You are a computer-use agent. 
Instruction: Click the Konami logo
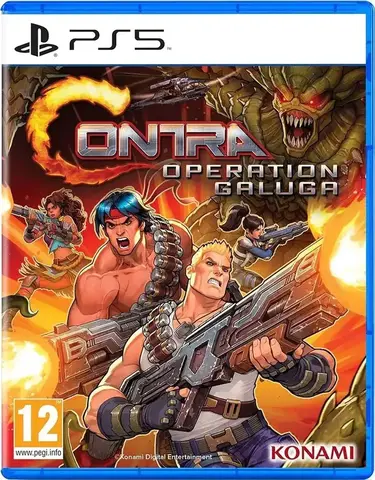(312, 454)
